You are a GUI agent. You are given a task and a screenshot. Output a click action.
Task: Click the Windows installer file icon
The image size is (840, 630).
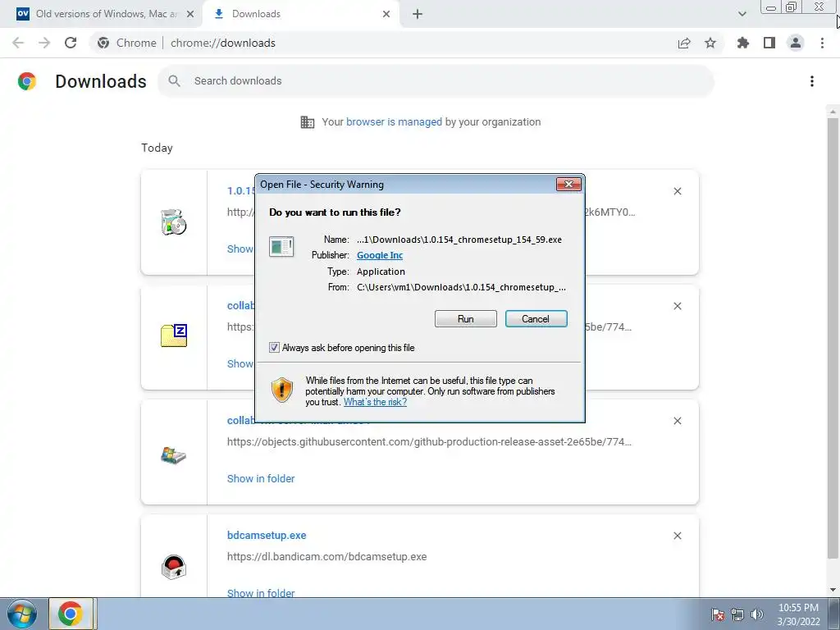174,456
